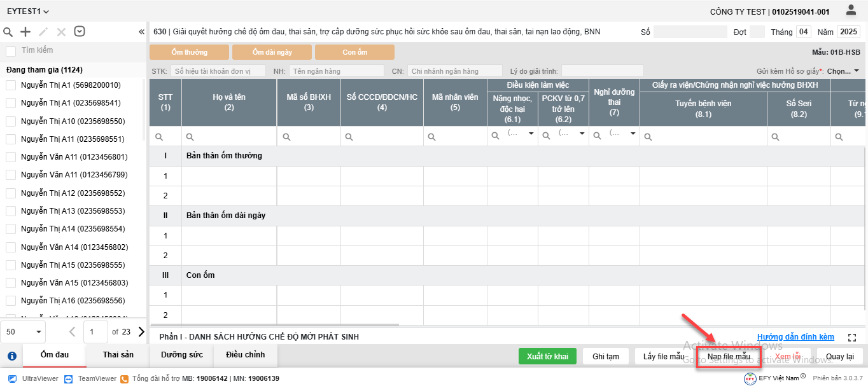Open the EYTEST1 account dropdown
868x386 pixels.
[28, 11]
